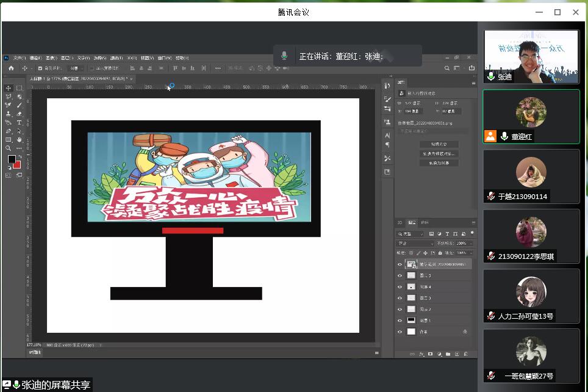This screenshot has width=588, height=392.
Task: Click the create new layer icon
Action: click(x=457, y=354)
